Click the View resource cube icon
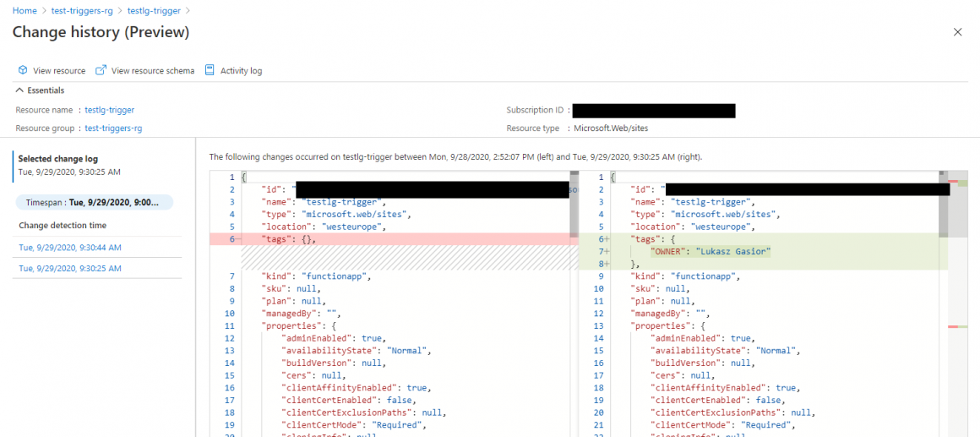Screen dimensions: 980x437 [23, 71]
